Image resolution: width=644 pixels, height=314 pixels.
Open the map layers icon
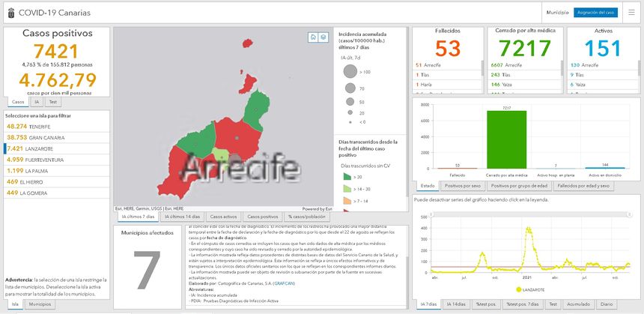click(x=323, y=37)
